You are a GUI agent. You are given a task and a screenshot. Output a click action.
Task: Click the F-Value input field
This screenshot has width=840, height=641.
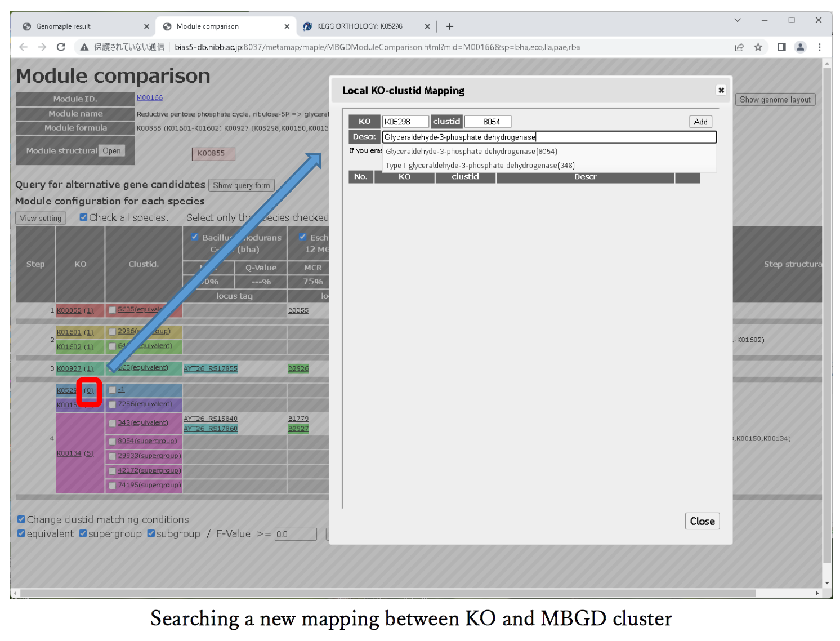(x=295, y=534)
